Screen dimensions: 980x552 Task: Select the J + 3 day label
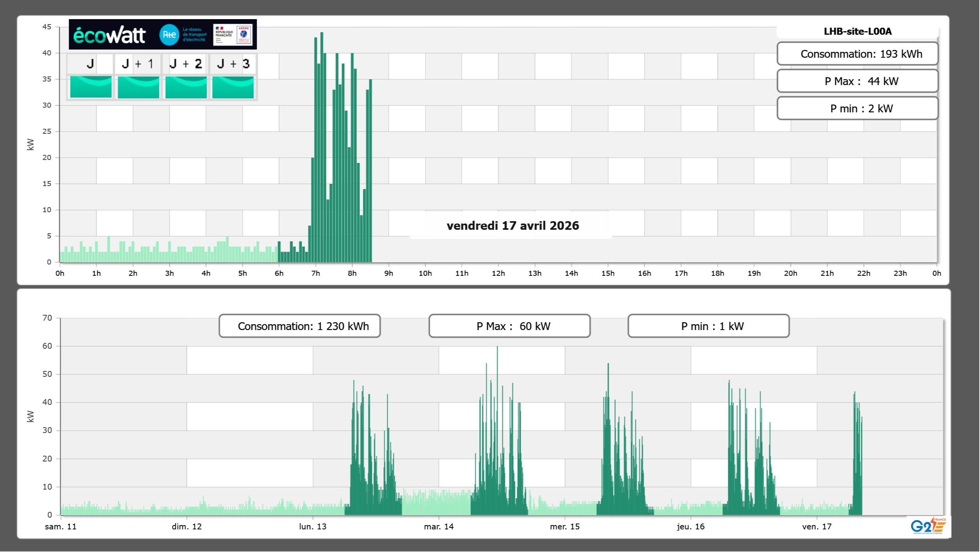coord(233,64)
